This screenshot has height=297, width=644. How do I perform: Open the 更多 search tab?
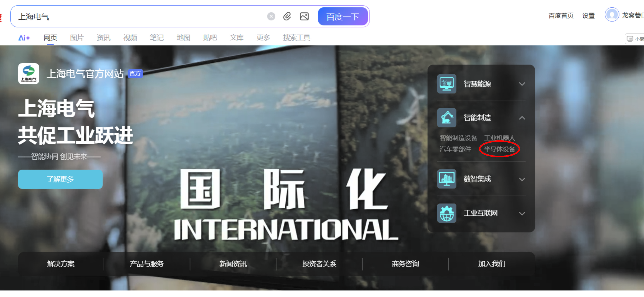tap(263, 38)
